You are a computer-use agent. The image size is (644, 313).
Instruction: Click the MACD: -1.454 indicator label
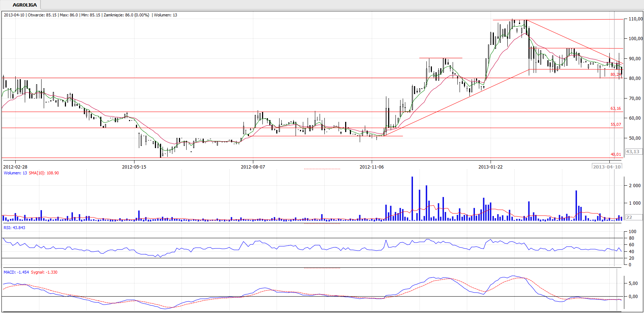(x=16, y=273)
